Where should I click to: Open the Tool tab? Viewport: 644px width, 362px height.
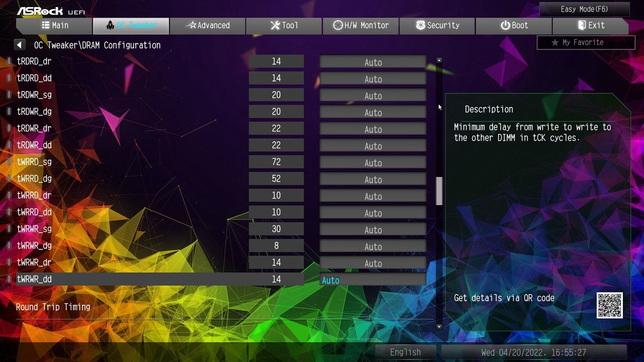coord(284,26)
